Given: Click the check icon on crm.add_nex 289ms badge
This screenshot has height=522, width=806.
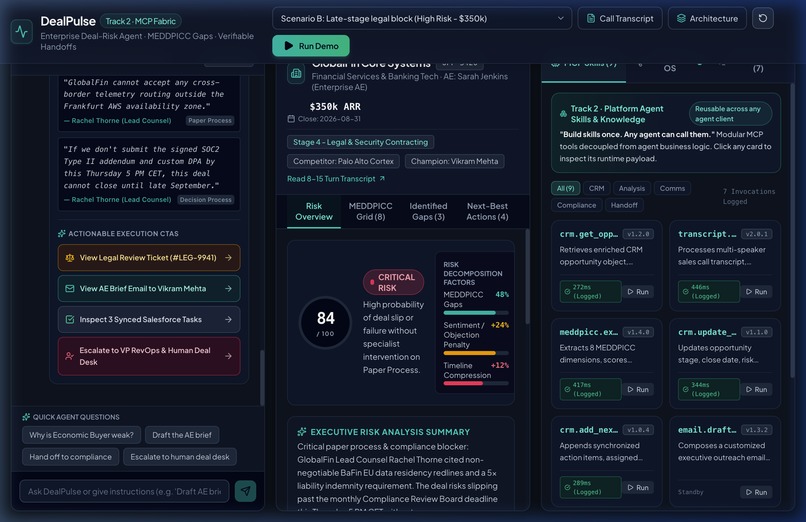Looking at the screenshot, I should [567, 487].
